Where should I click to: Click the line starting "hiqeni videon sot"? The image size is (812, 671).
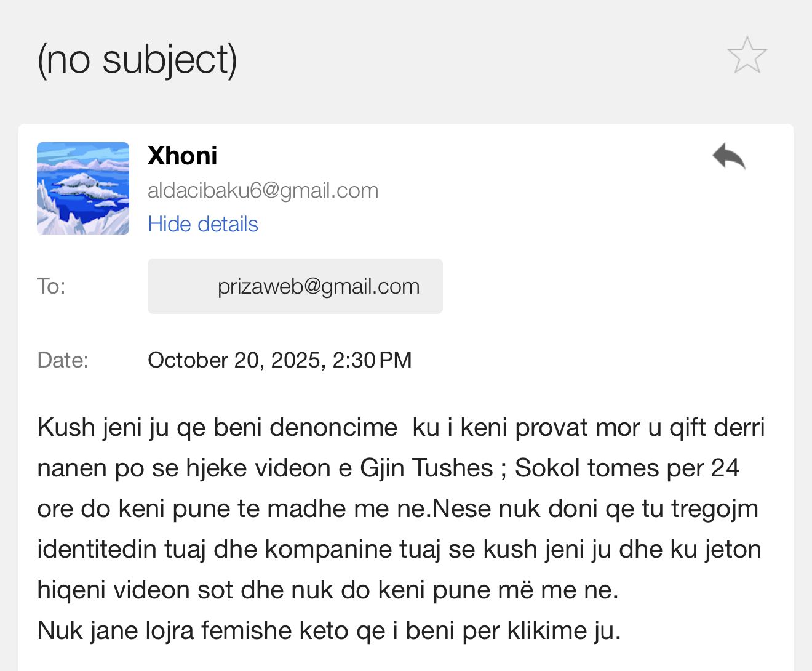[x=327, y=590]
